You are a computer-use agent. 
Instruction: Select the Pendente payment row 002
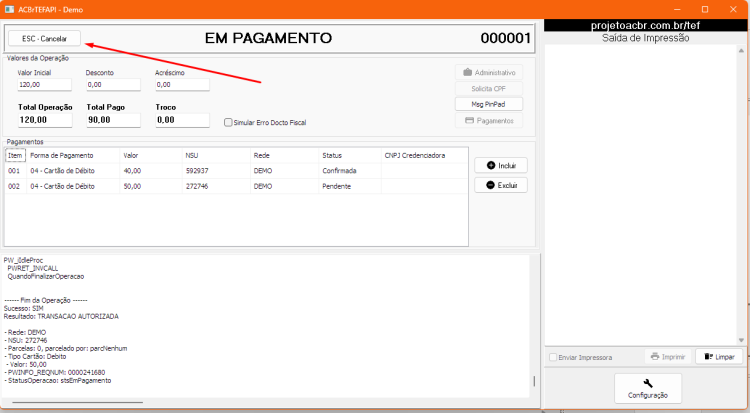(x=236, y=186)
